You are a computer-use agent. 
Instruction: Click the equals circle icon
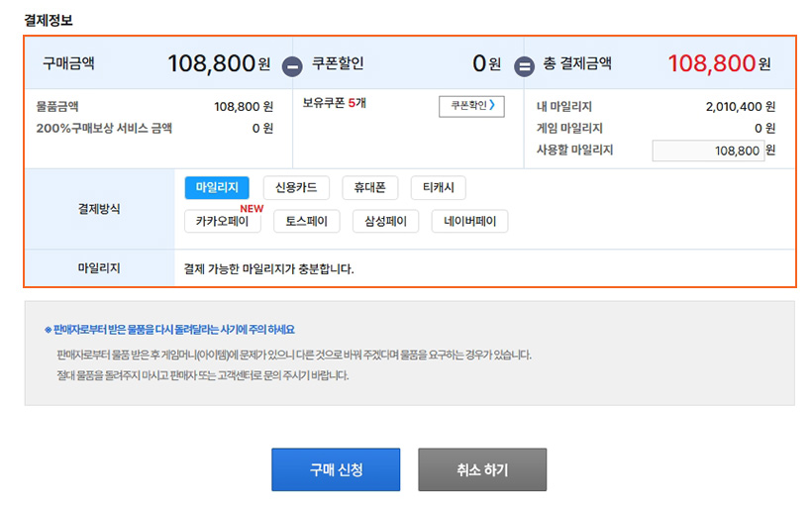point(524,66)
